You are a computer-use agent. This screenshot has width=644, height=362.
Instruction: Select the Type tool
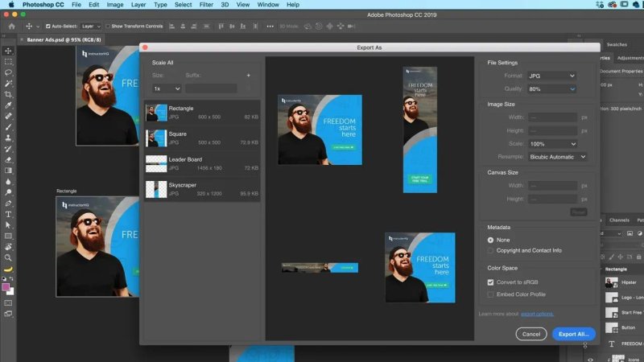click(8, 214)
